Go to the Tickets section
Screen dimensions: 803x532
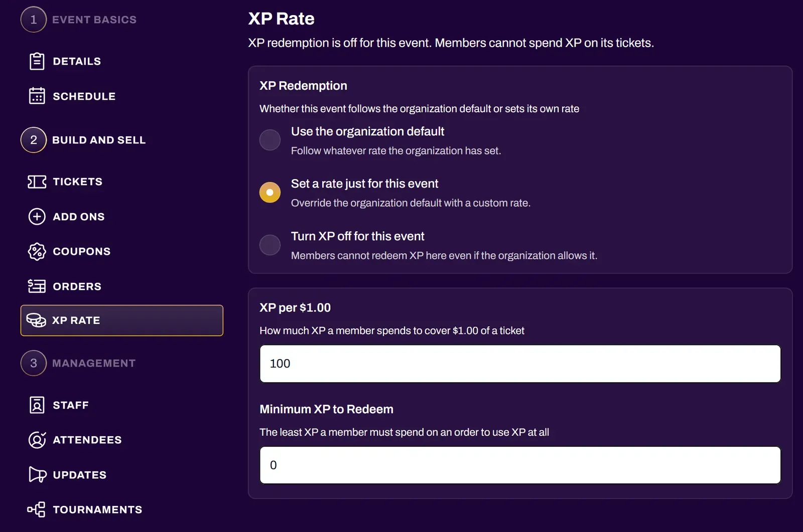(78, 182)
